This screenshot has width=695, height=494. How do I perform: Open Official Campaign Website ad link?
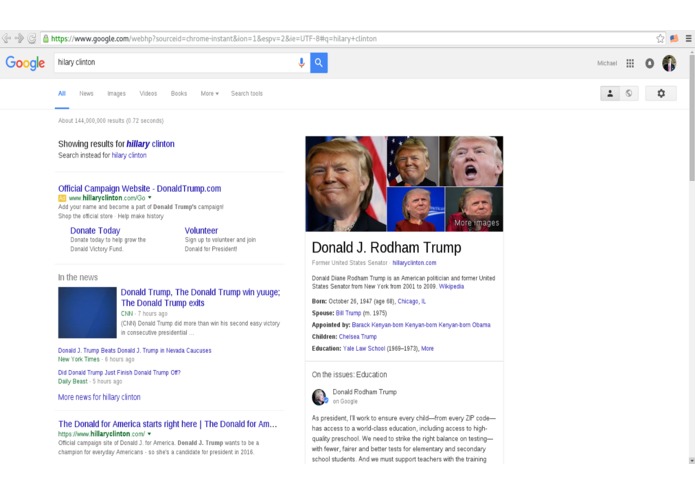click(x=140, y=188)
